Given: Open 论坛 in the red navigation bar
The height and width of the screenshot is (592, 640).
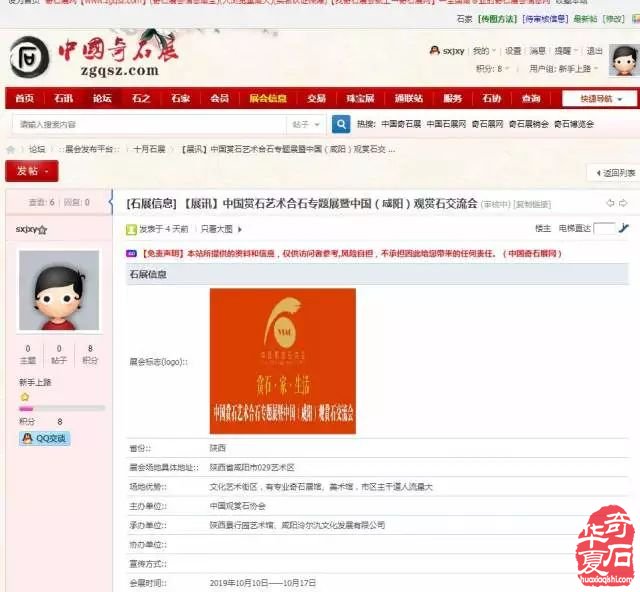Looking at the screenshot, I should (102, 98).
